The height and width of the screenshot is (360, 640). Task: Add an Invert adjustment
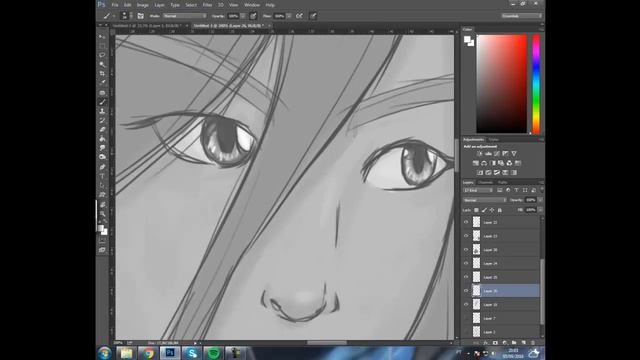(x=480, y=173)
